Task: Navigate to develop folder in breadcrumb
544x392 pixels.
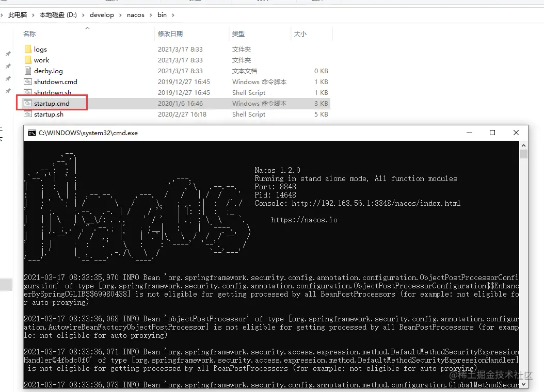Action: coord(102,15)
